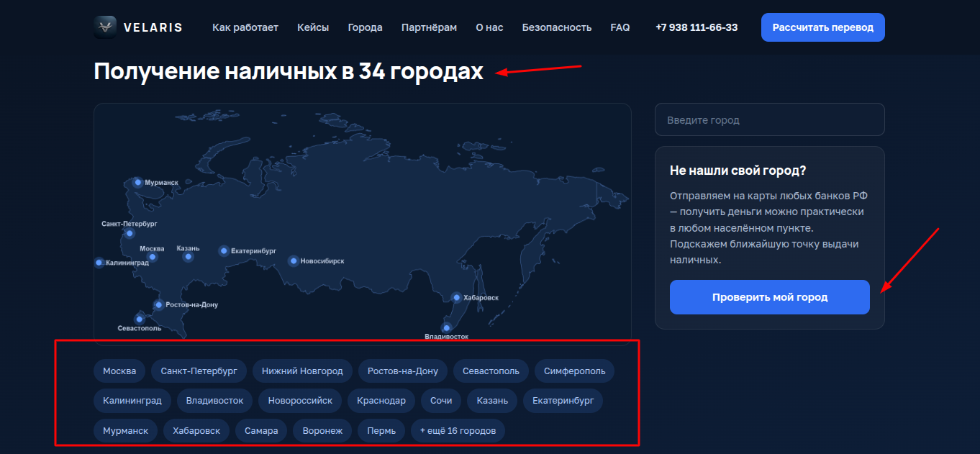Select the Казань map marker
The image size is (980, 454).
click(x=188, y=257)
